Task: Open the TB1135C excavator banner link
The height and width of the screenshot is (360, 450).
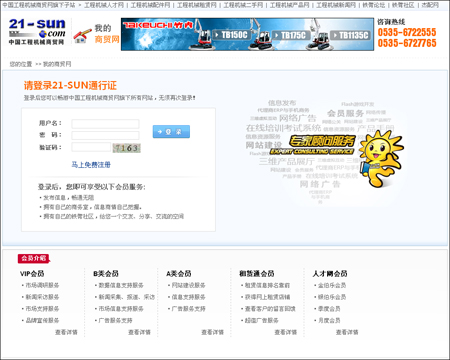Action: coord(351,35)
